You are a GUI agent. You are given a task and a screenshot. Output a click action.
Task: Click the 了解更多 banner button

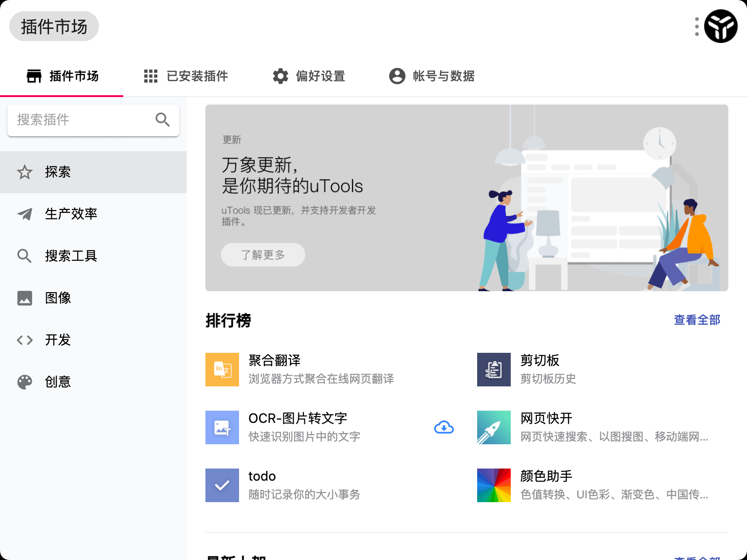tap(263, 255)
